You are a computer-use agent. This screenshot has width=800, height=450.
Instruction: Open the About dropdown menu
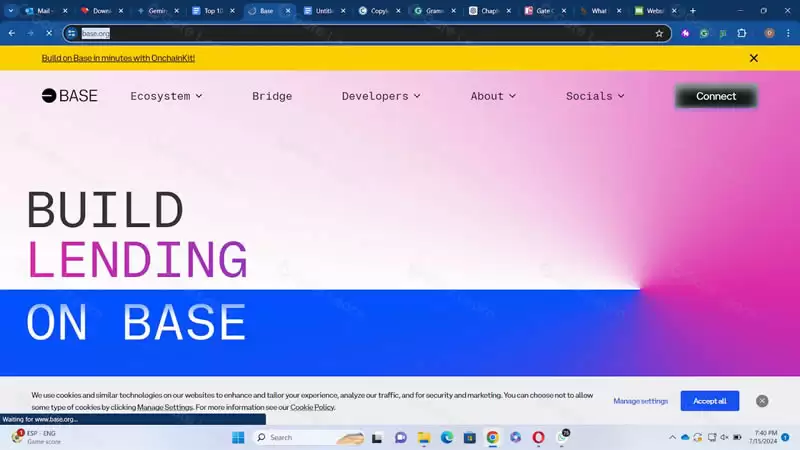point(493,96)
